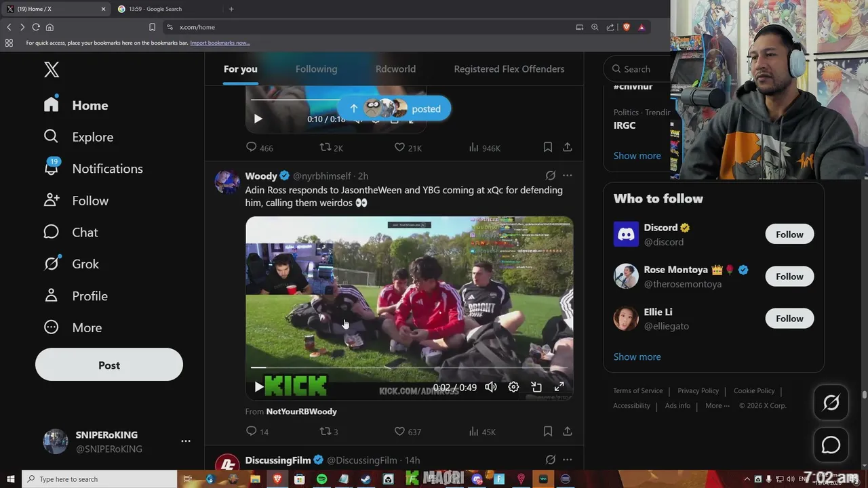Click the X logo in the sidebar
The height and width of the screenshot is (488, 868).
click(x=52, y=69)
